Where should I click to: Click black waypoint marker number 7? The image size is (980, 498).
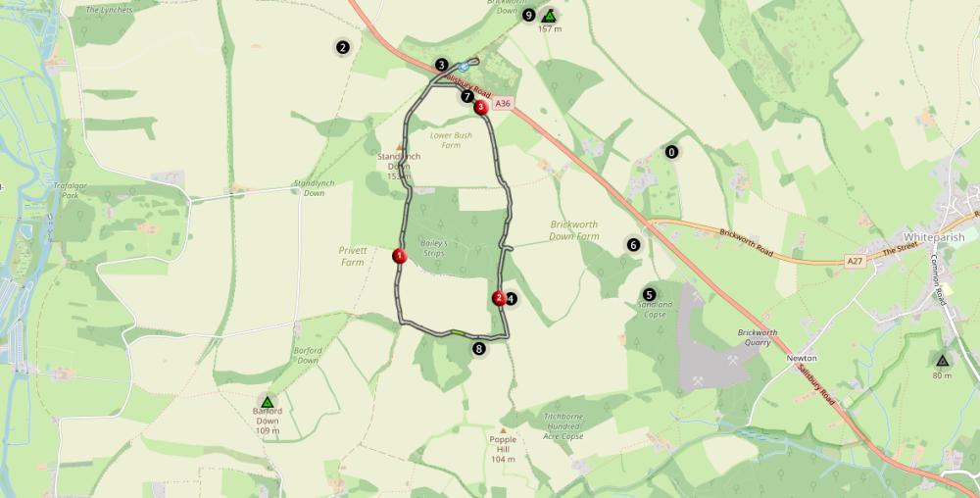pos(466,97)
